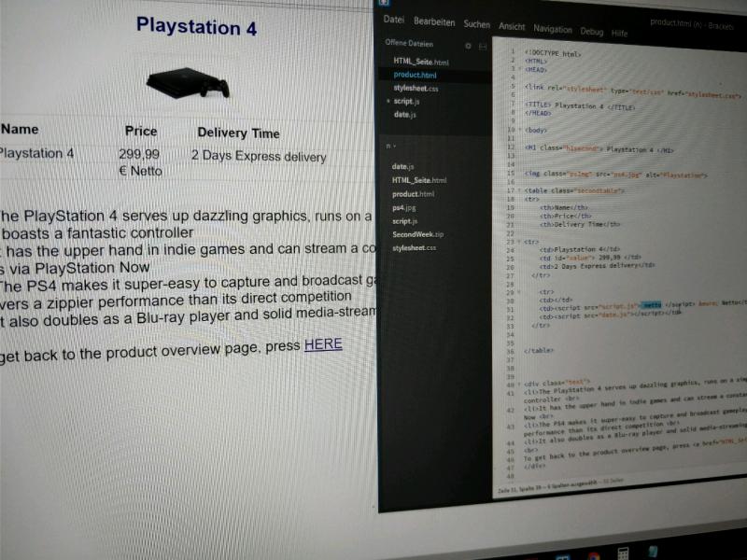Viewport: 747px width, 560px height.
Task: Click the img tag code line 15
Action: [x=615, y=175]
